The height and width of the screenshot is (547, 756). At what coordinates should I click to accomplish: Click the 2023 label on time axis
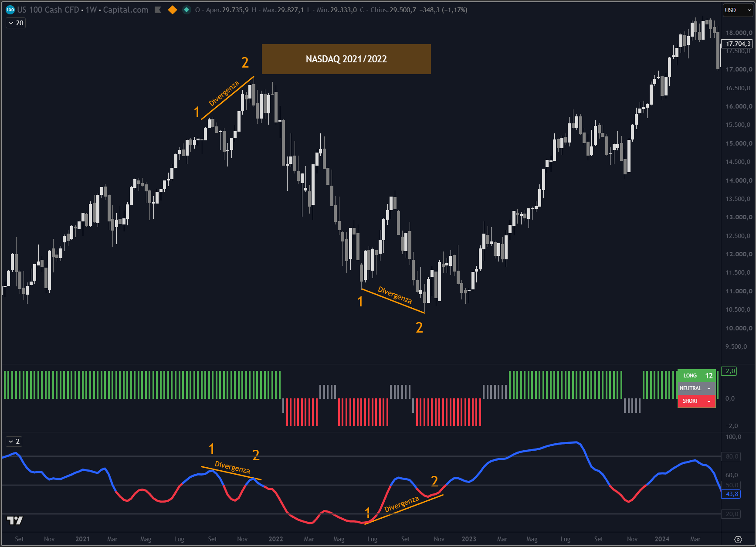[469, 539]
